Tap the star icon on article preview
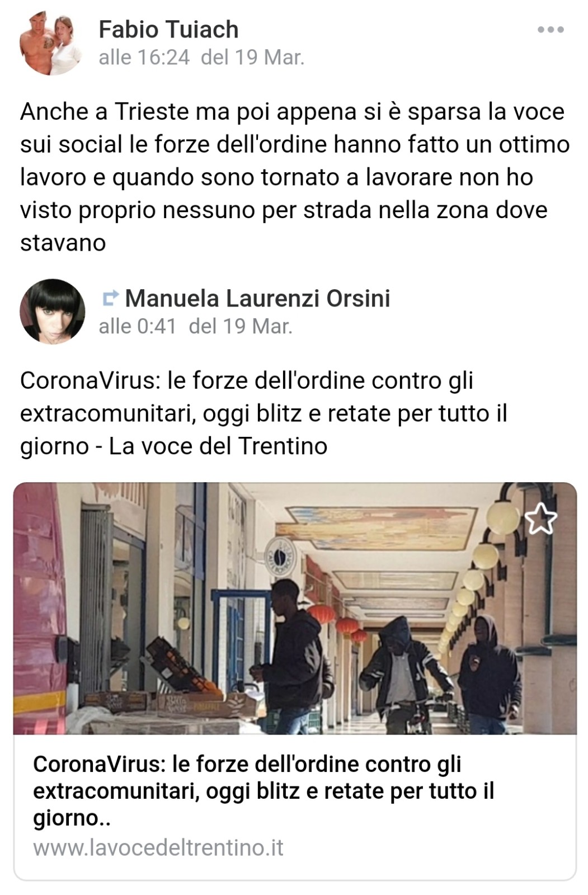The height and width of the screenshot is (895, 588). pos(540,519)
